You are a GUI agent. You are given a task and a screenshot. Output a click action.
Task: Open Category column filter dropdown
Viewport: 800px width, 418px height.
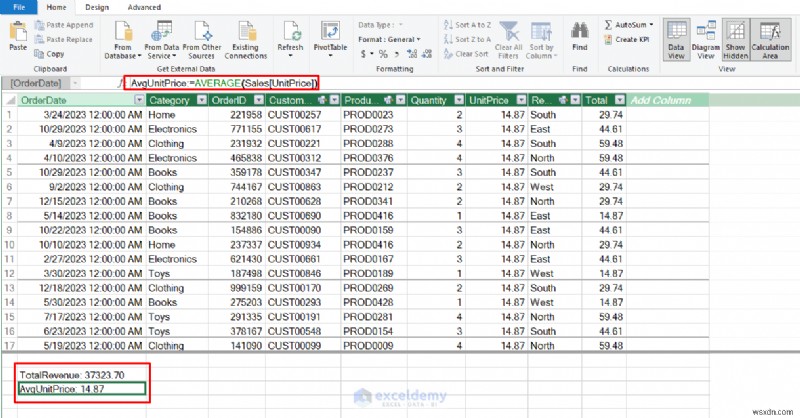(x=202, y=100)
